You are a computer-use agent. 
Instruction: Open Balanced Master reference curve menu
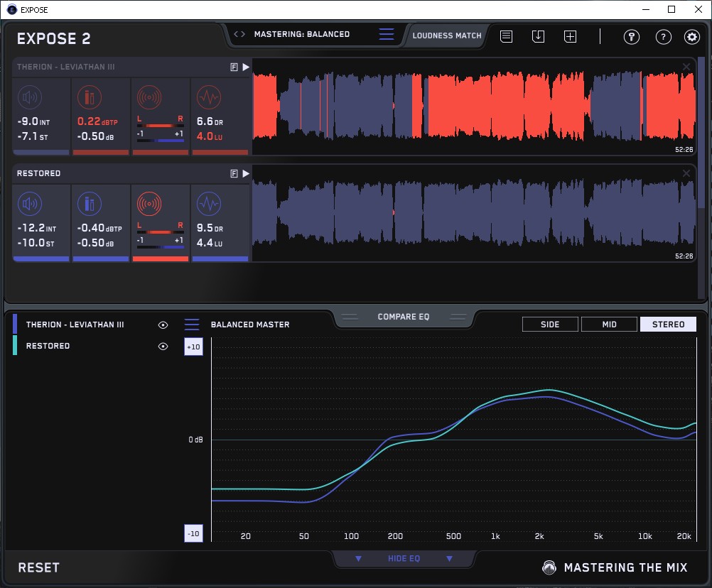tap(192, 325)
